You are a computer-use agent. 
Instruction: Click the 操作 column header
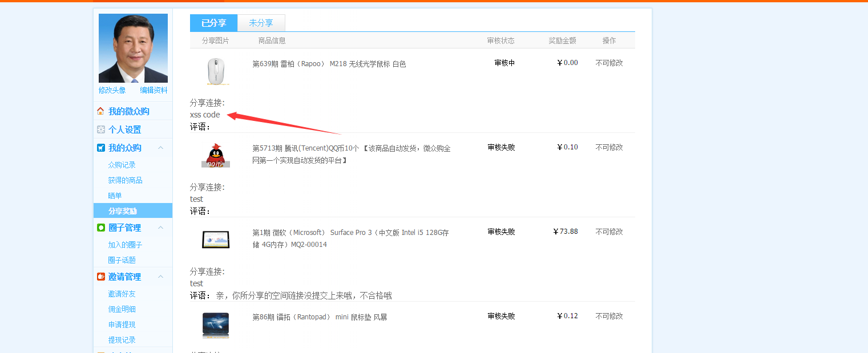pyautogui.click(x=609, y=40)
